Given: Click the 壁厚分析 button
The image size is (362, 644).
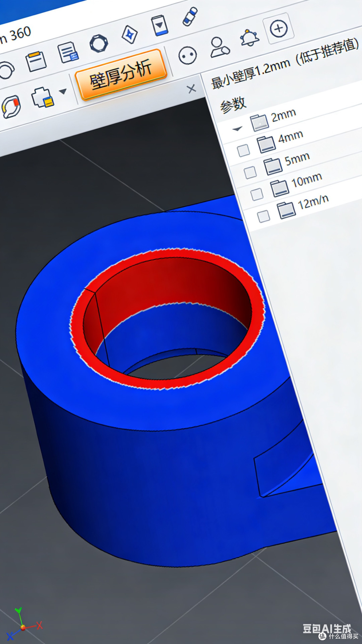Looking at the screenshot, I should [121, 75].
